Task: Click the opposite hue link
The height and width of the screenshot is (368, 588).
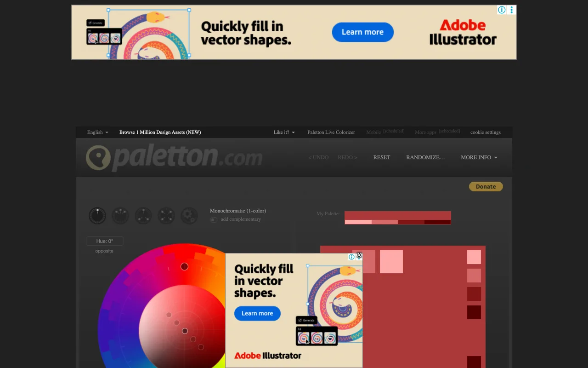Action: (x=104, y=251)
